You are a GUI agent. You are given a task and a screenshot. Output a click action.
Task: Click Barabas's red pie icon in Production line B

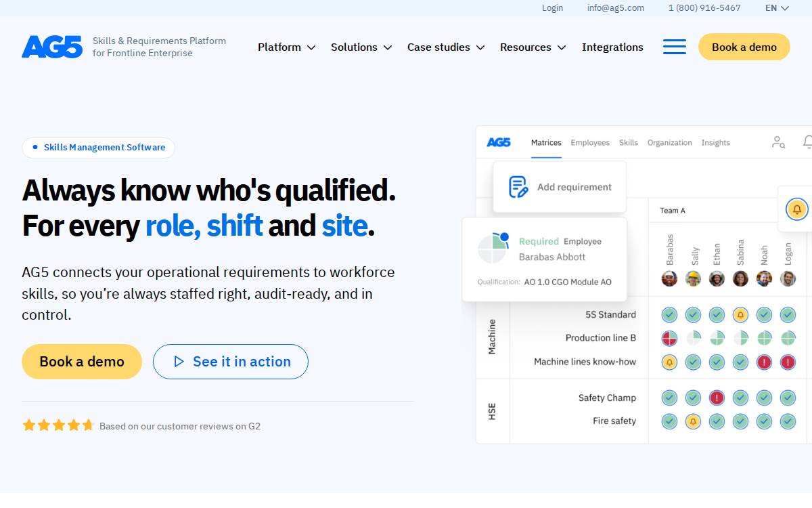(669, 338)
